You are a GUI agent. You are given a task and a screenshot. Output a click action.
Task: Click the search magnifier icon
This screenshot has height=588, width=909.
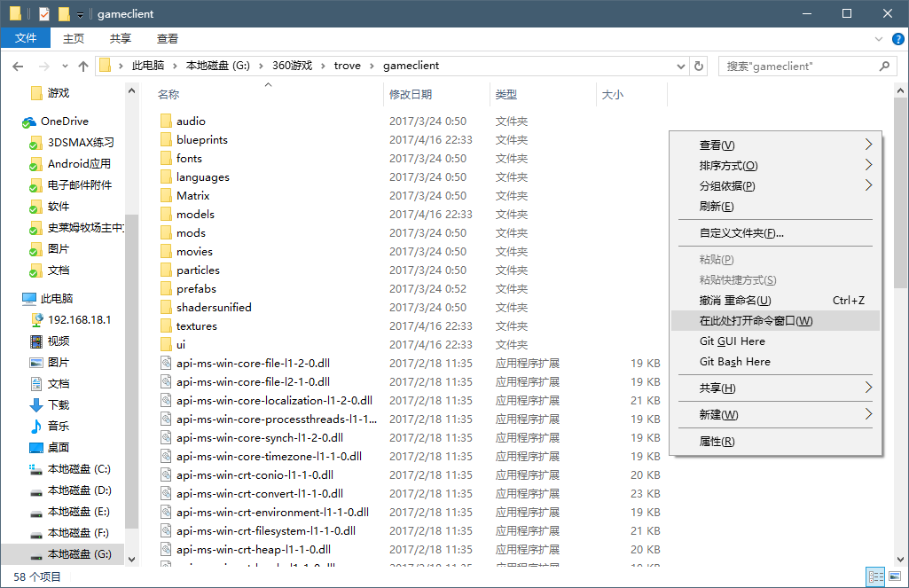click(884, 67)
